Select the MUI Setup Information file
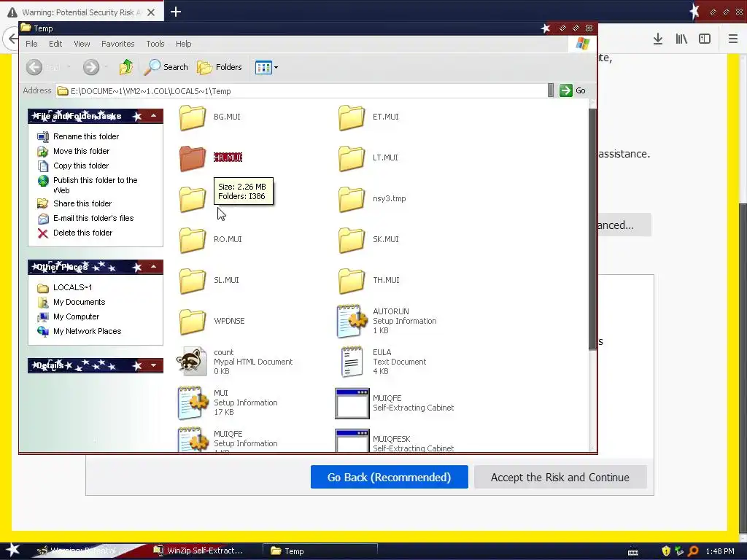Viewport: 747px width, 560px height. 228,402
